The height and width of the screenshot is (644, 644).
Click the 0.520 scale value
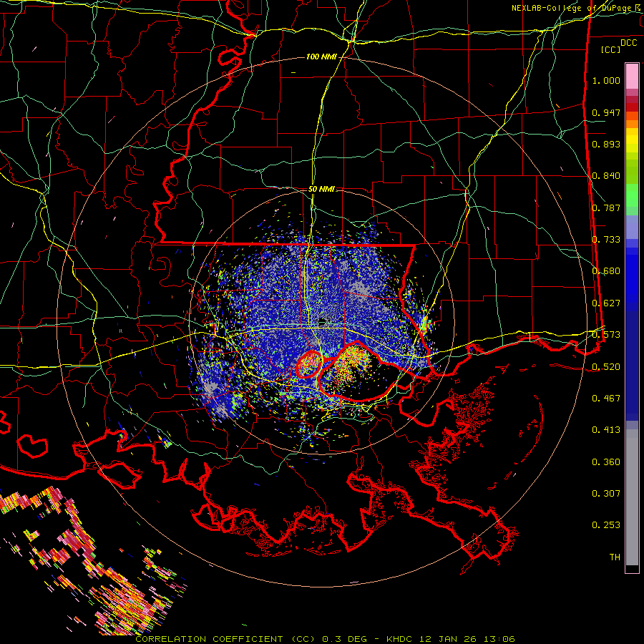click(606, 366)
